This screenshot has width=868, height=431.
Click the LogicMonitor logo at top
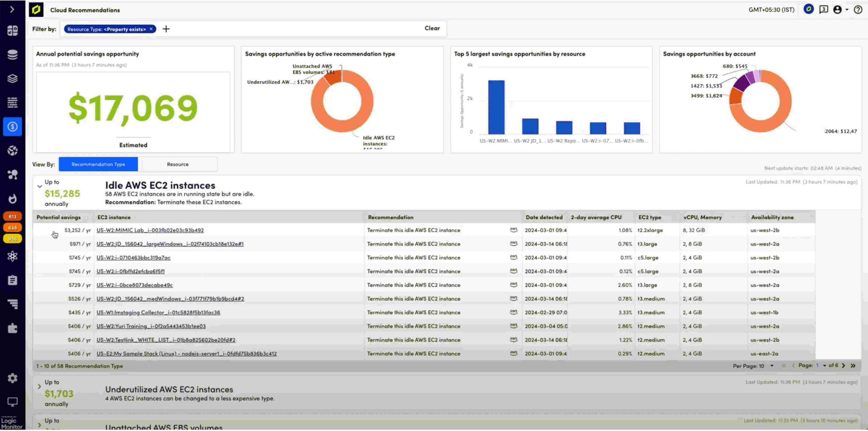[x=36, y=10]
